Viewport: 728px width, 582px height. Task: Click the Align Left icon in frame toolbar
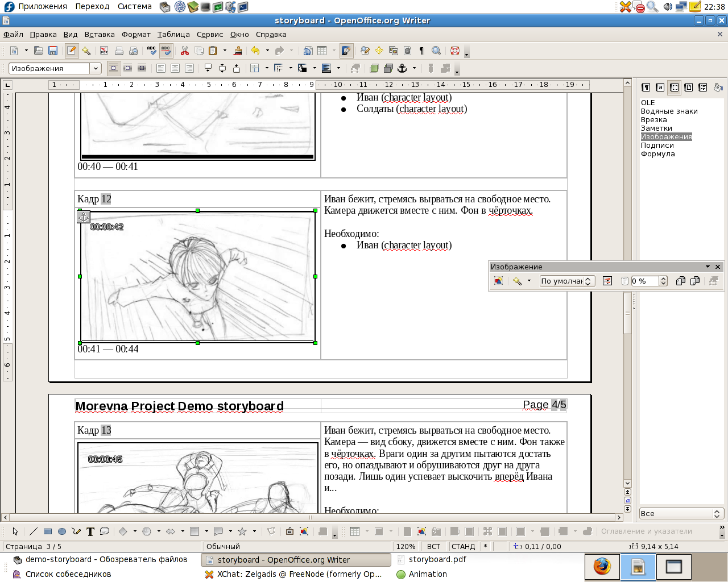161,68
